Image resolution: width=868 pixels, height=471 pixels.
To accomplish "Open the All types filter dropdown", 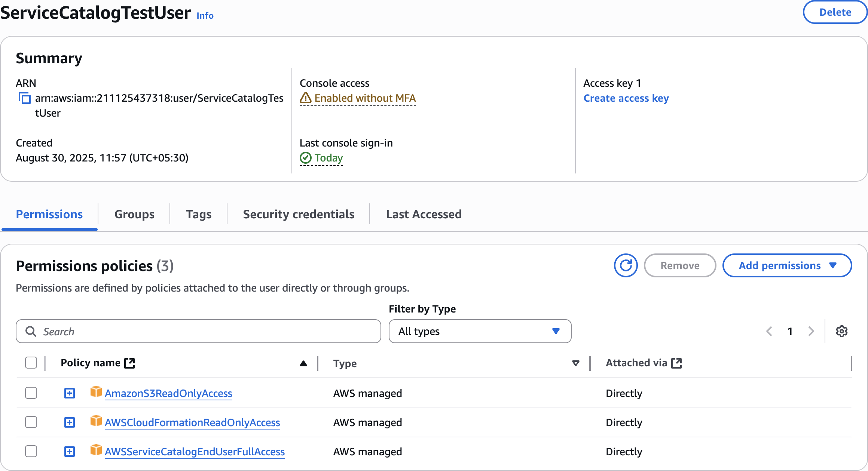I will click(x=480, y=331).
